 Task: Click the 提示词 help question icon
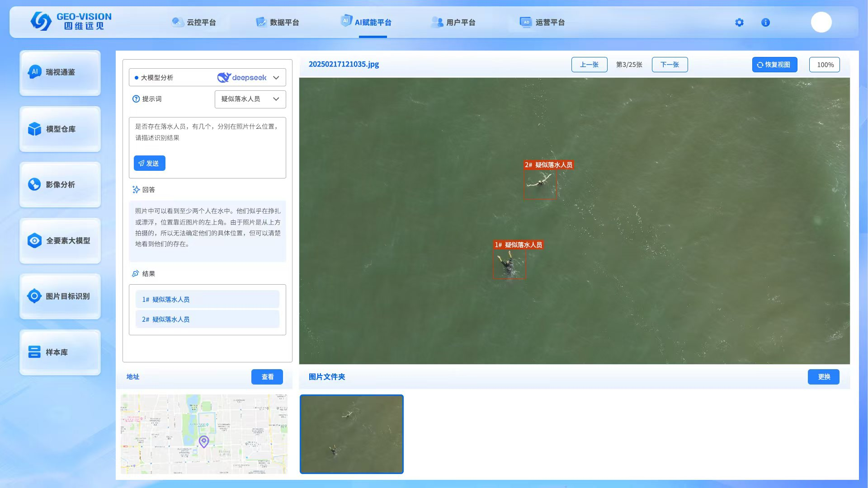point(136,99)
